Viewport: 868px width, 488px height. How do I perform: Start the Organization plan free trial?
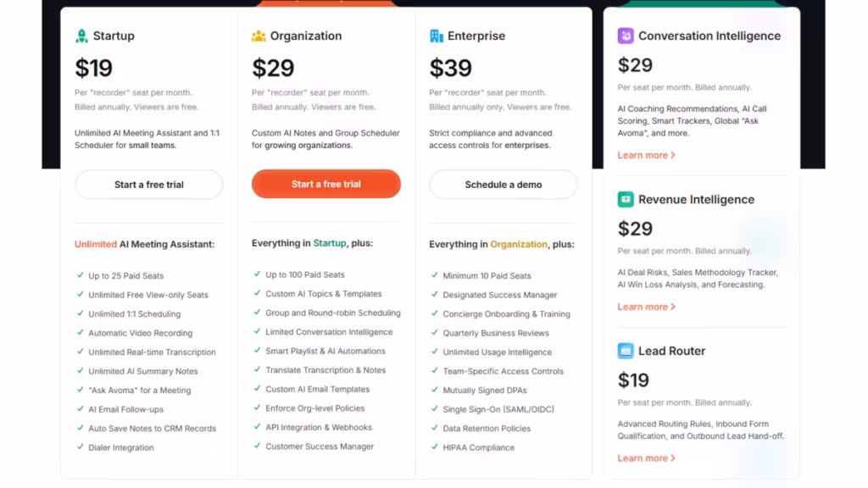pos(326,184)
